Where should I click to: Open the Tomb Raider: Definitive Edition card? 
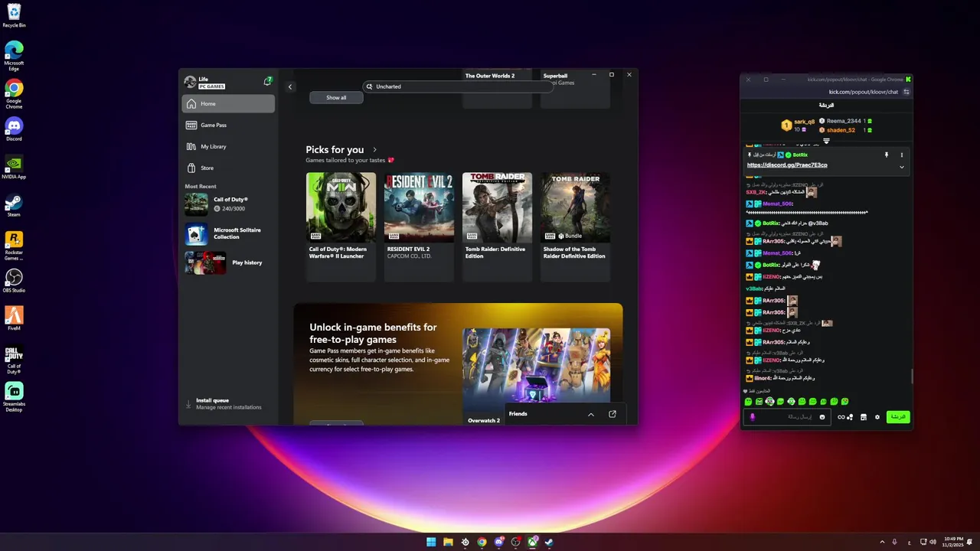pos(497,227)
